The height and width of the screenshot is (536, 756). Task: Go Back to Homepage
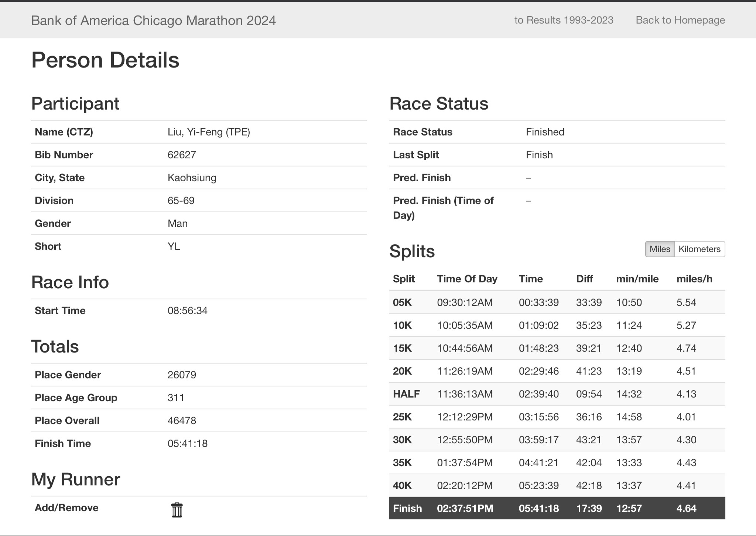point(680,20)
